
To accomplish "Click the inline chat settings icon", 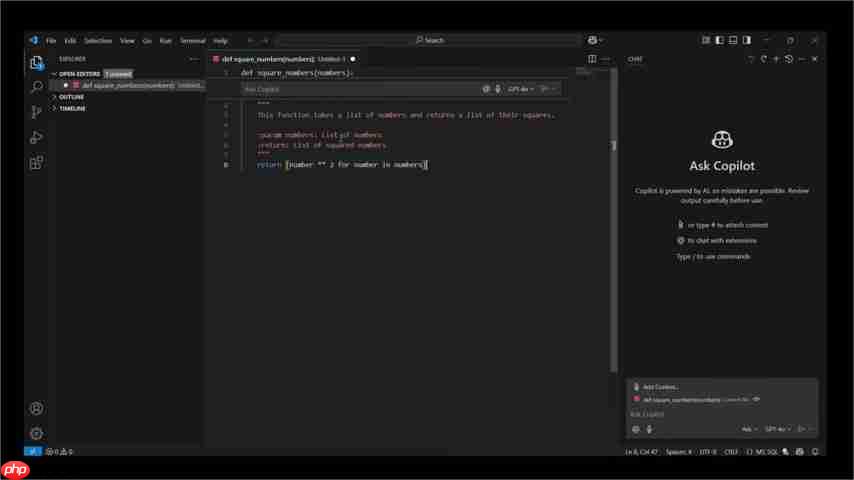I will pos(486,89).
